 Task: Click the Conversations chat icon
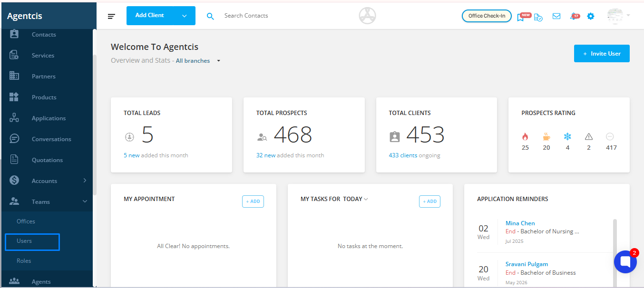tap(14, 139)
